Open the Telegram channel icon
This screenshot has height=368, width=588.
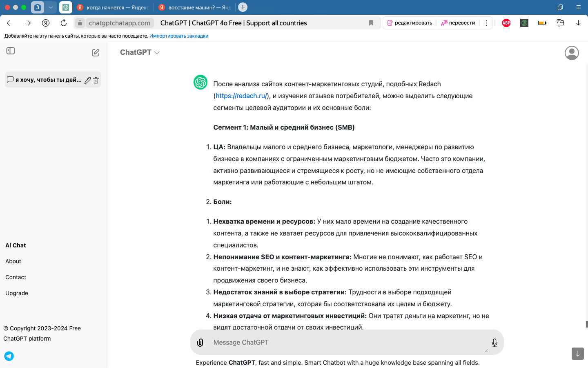pos(9,356)
